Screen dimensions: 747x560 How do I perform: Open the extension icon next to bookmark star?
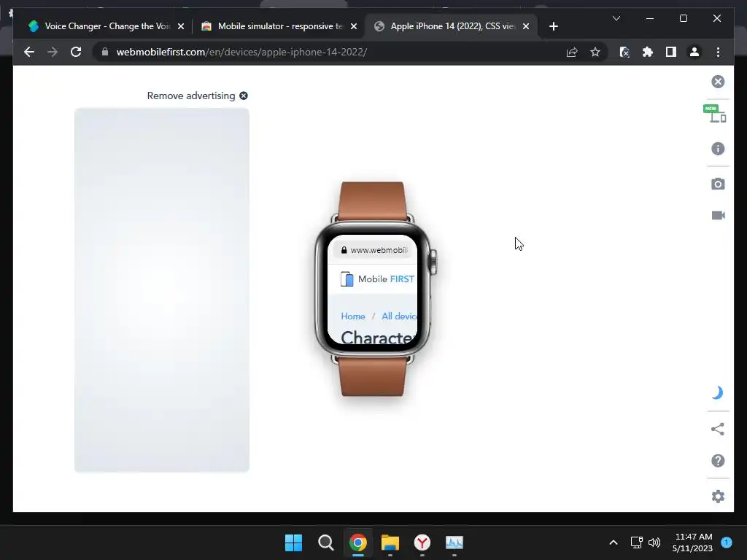624,52
